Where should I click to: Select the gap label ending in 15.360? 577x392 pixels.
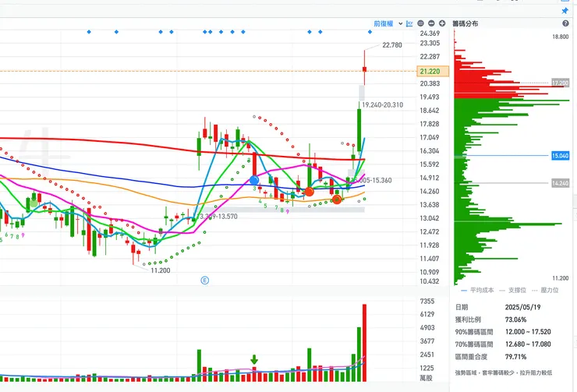pos(371,180)
